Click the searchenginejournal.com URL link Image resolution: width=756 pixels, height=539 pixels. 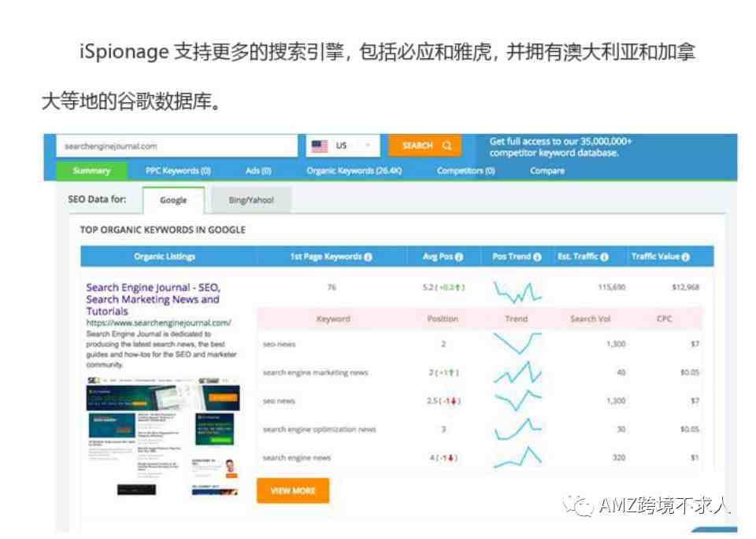[x=158, y=323]
